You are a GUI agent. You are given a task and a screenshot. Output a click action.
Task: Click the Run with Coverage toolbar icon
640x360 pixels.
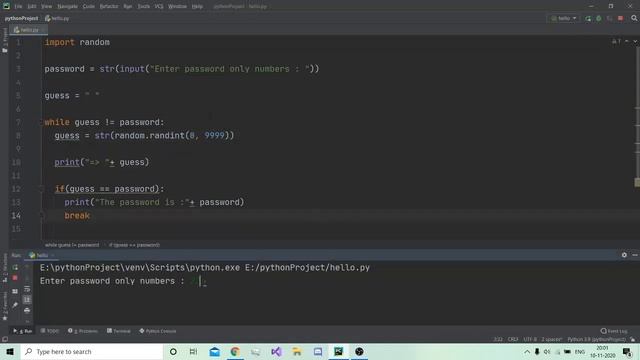609,18
